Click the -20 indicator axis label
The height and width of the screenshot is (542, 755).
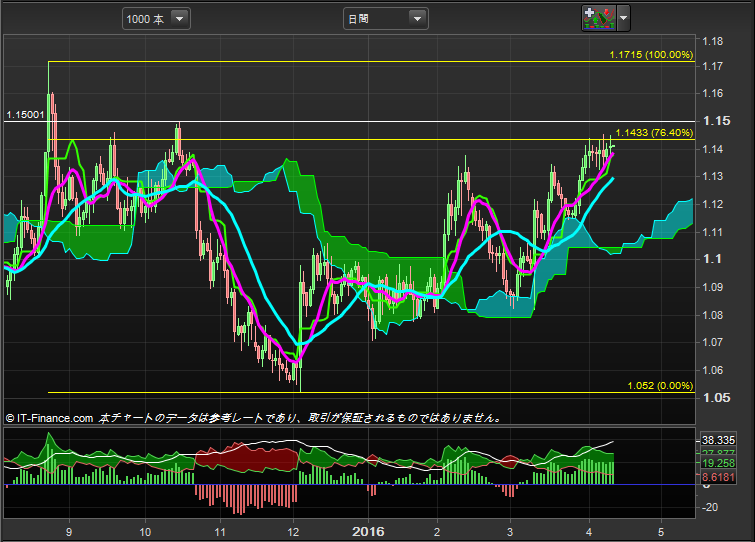[710, 507]
